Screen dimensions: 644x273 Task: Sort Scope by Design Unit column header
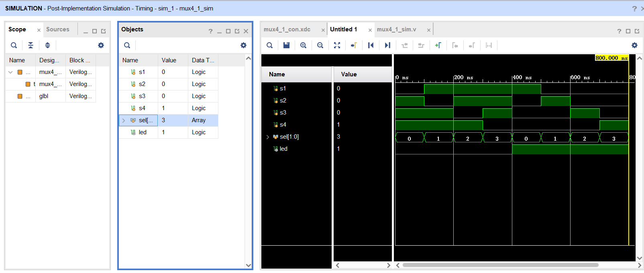51,60
